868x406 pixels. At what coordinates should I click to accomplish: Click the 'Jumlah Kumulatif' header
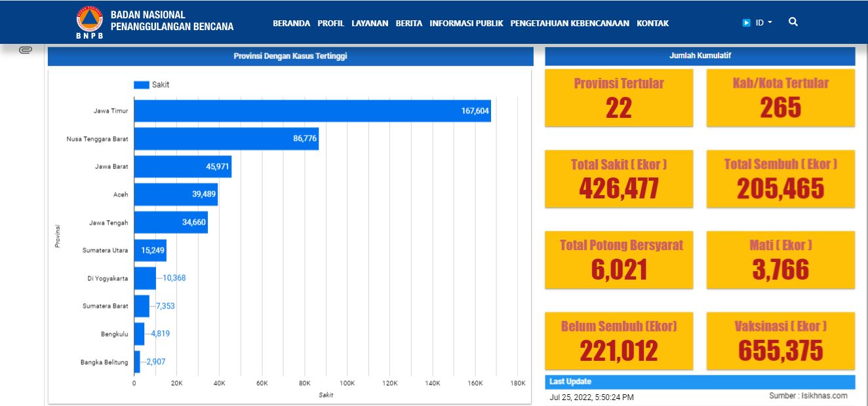(700, 56)
